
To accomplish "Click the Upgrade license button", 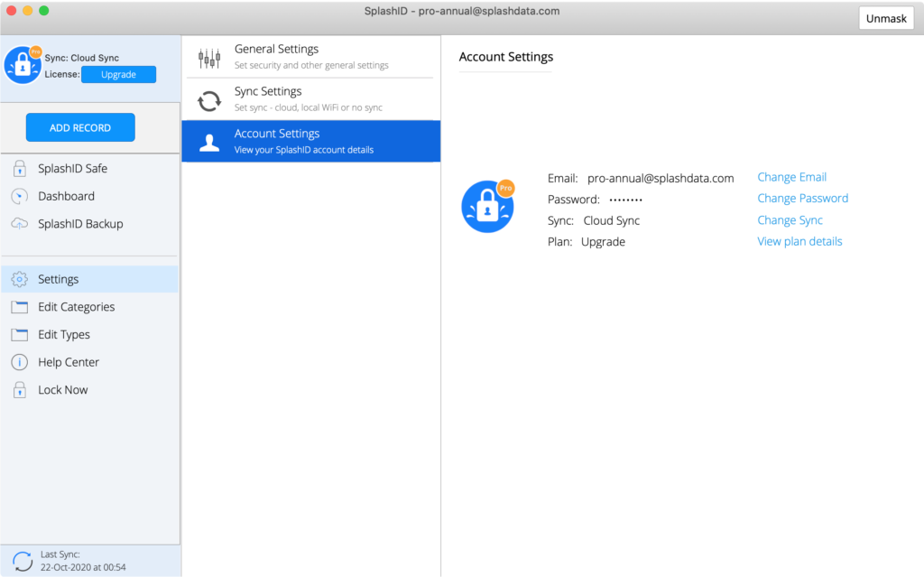I will pyautogui.click(x=118, y=75).
